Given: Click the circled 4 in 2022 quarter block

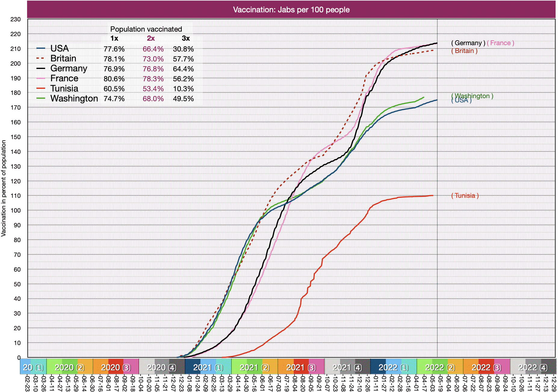Looking at the screenshot, I should click(x=544, y=368).
